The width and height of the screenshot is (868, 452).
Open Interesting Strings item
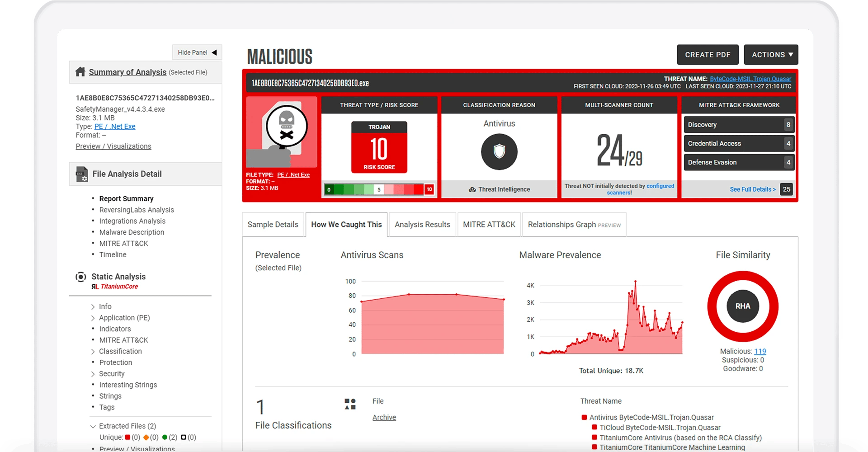128,385
